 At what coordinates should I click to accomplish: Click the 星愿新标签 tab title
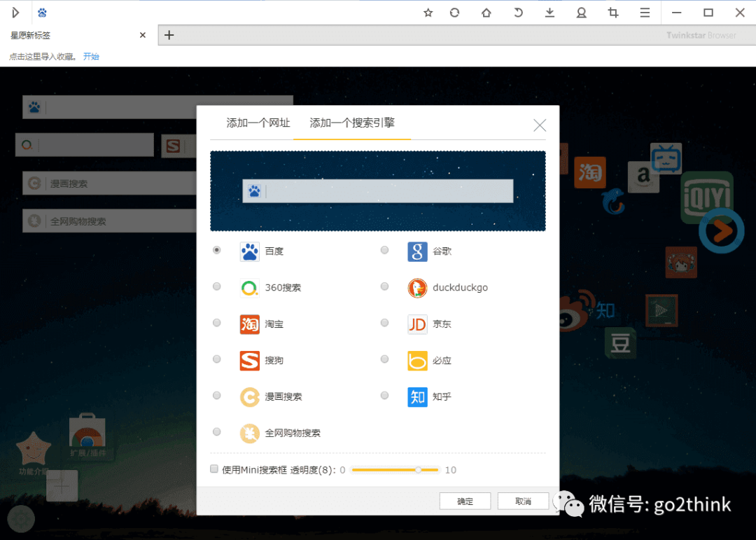[30, 35]
